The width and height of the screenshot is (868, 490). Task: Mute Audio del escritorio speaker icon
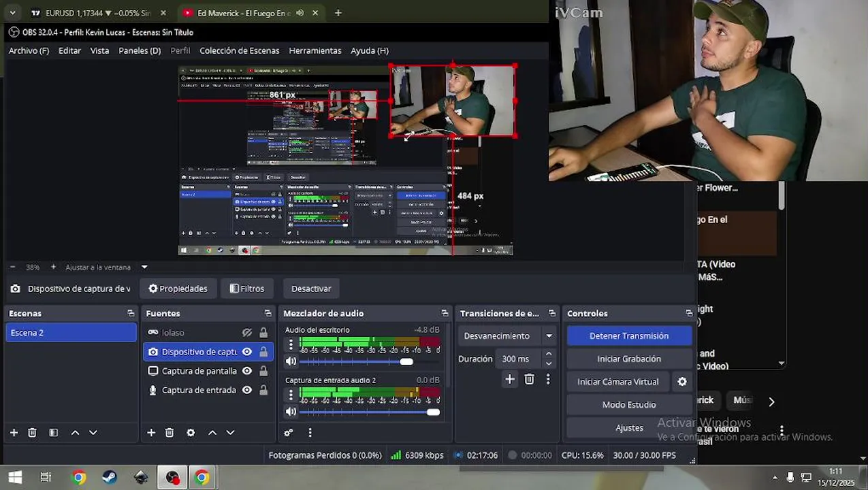(x=291, y=361)
